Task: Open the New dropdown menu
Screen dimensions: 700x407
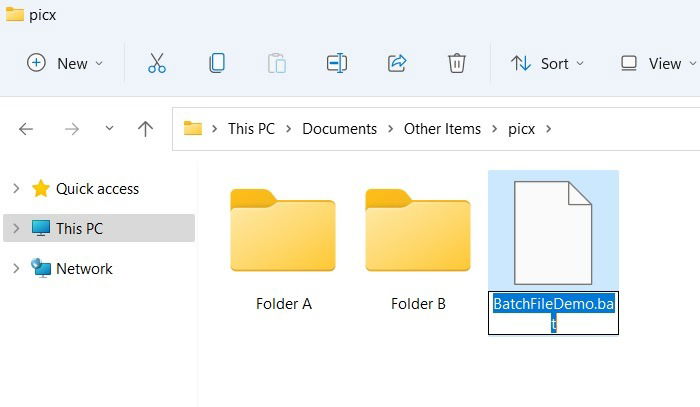Action: pyautogui.click(x=65, y=64)
